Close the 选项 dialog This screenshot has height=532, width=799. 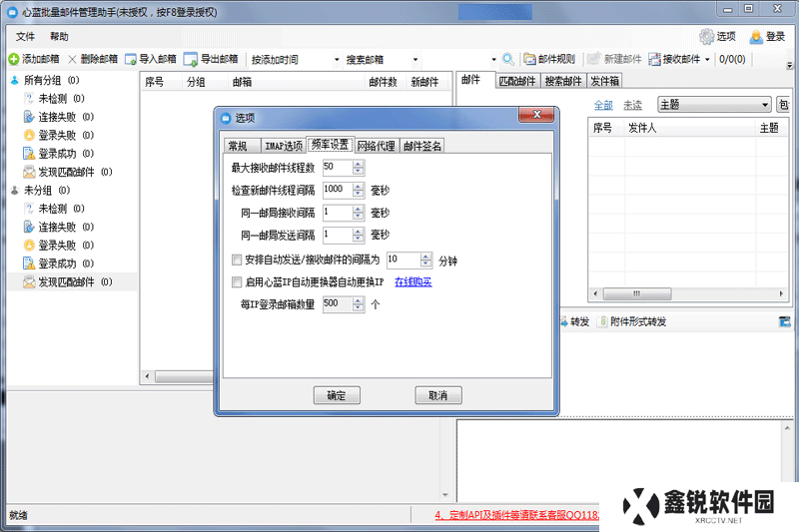pyautogui.click(x=536, y=115)
